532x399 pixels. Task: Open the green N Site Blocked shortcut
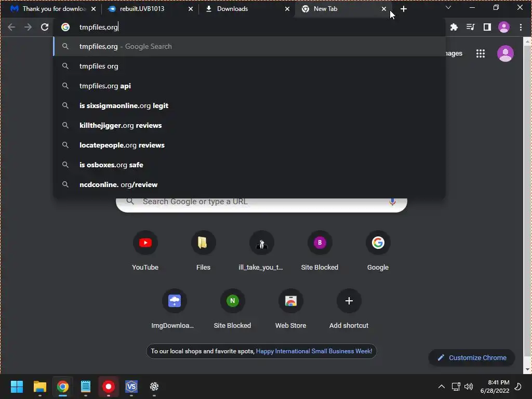[x=232, y=309]
